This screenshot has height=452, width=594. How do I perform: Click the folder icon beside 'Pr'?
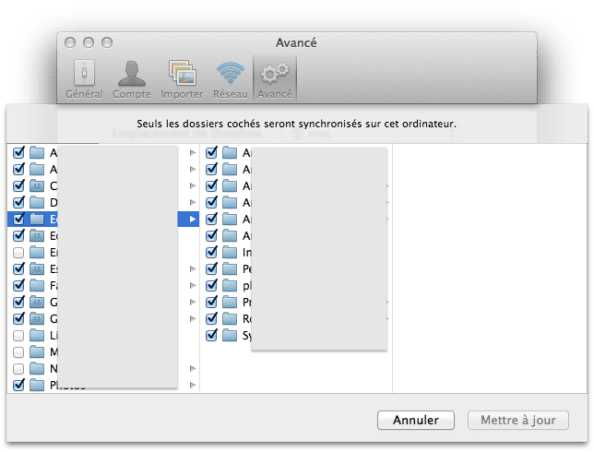pyautogui.click(x=230, y=302)
